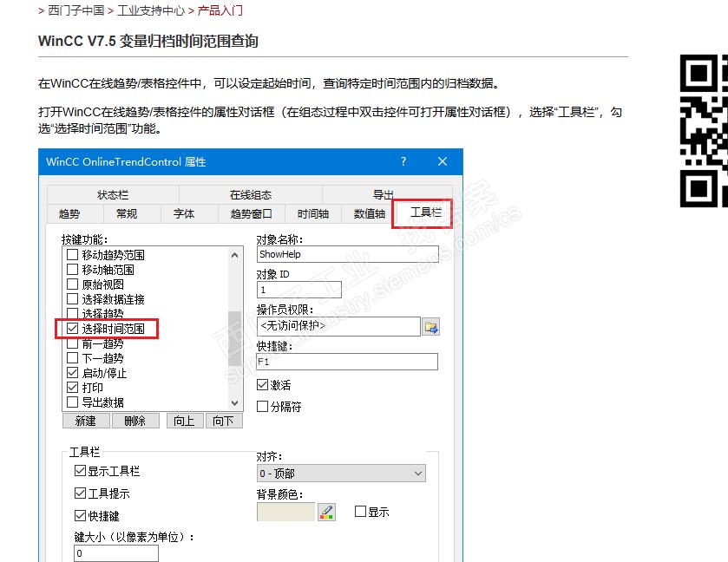This screenshot has width=728, height=562.
Task: Focus the 对象名称 ShowHelp field
Action: pos(348,254)
